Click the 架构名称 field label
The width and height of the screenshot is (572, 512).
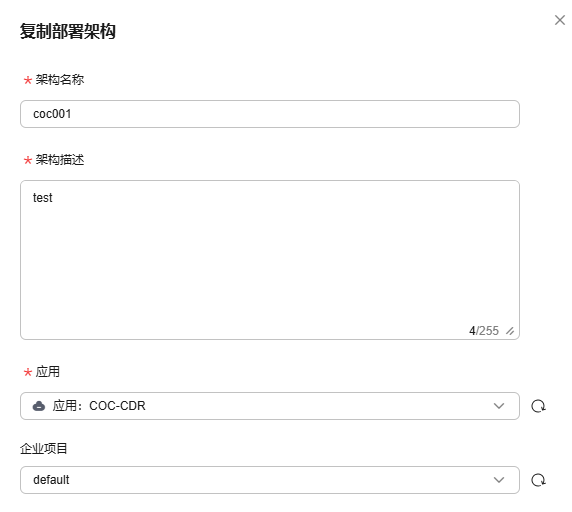coord(60,79)
